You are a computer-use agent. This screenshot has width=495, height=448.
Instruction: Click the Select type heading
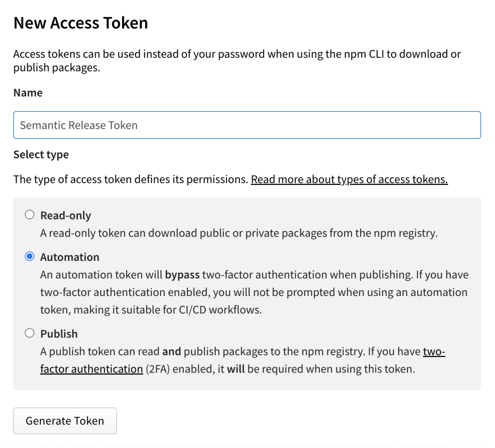pos(41,154)
